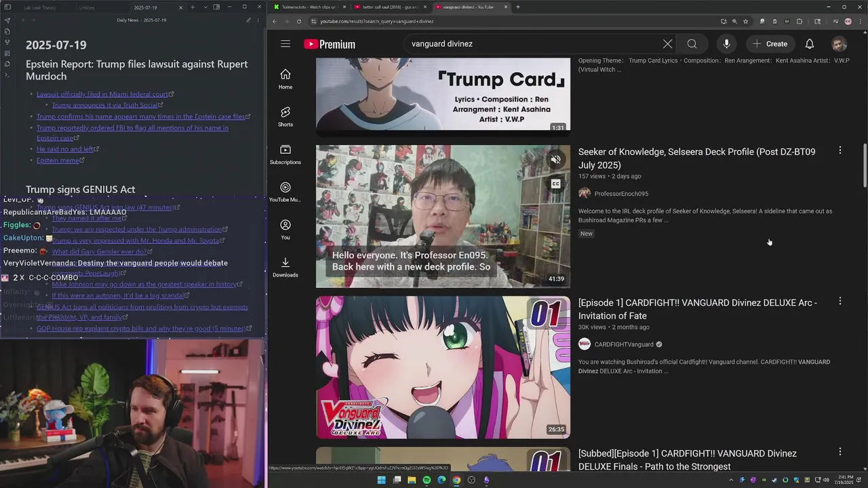
Task: Switch to Lab Leak Theory note tab
Action: coord(40,7)
